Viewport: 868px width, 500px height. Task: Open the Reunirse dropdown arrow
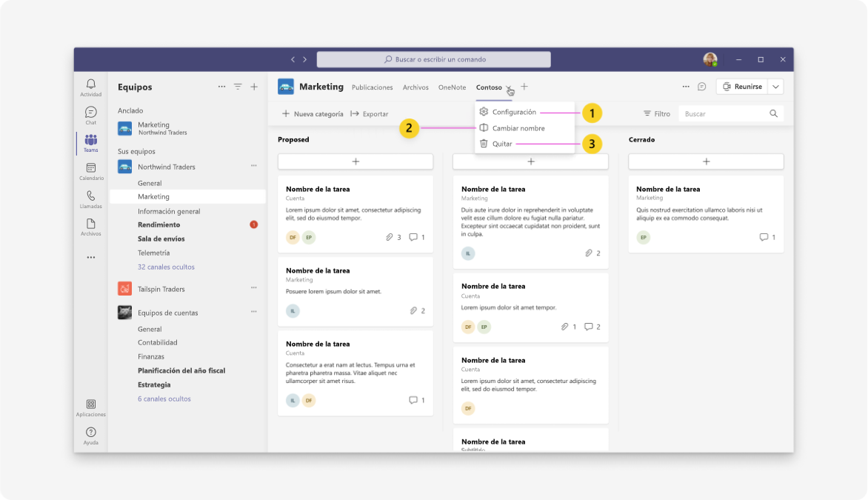(x=775, y=87)
